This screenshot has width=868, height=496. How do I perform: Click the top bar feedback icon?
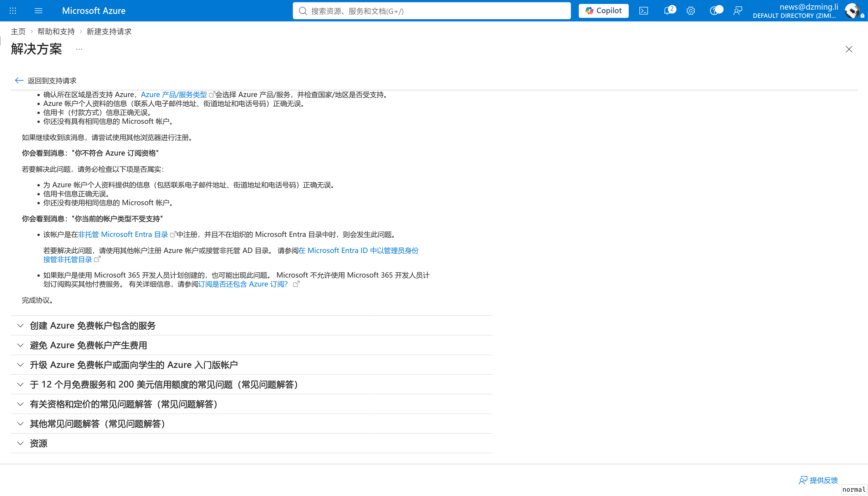(738, 11)
